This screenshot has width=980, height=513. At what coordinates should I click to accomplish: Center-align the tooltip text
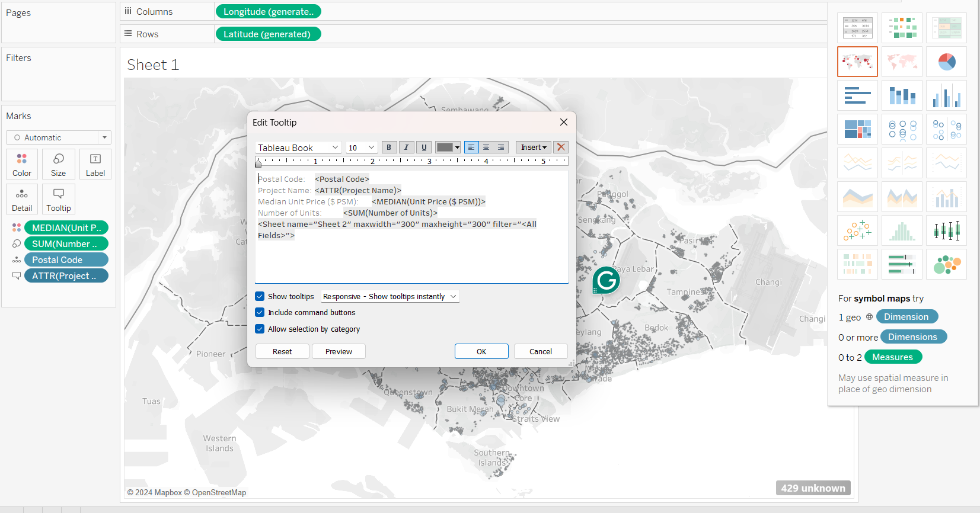486,148
